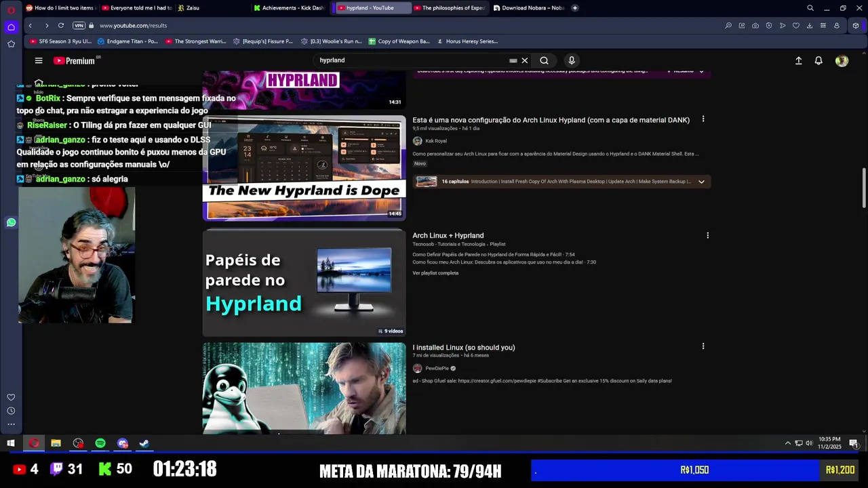Open WhatsApp in Opera sidebar
The image size is (868, 488).
pos(11,222)
